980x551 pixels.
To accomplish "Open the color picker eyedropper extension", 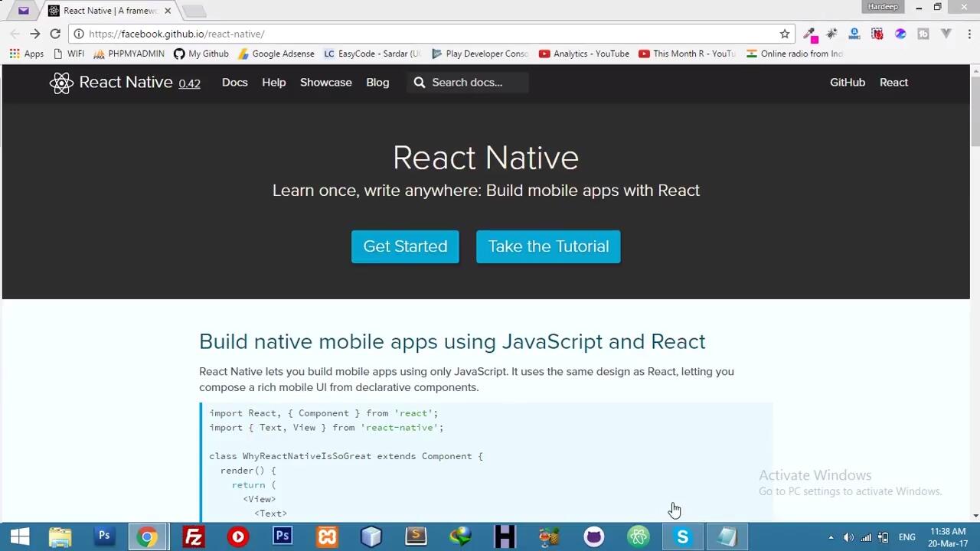I will click(x=809, y=34).
